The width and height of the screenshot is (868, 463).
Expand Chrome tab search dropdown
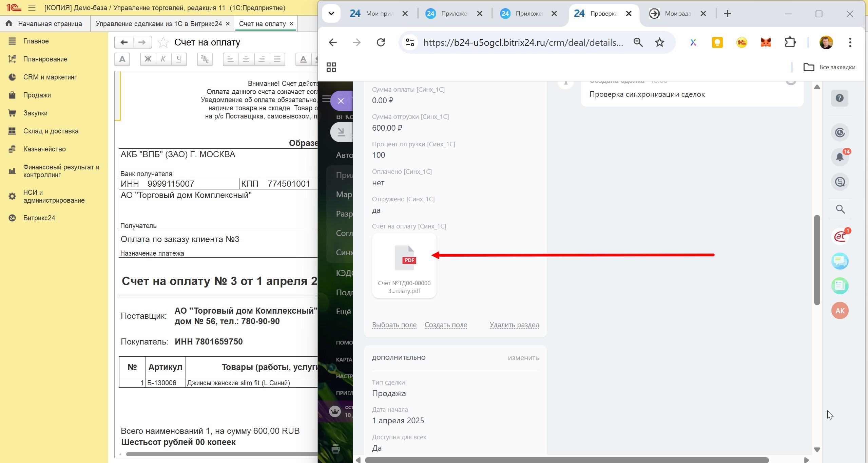(x=331, y=14)
